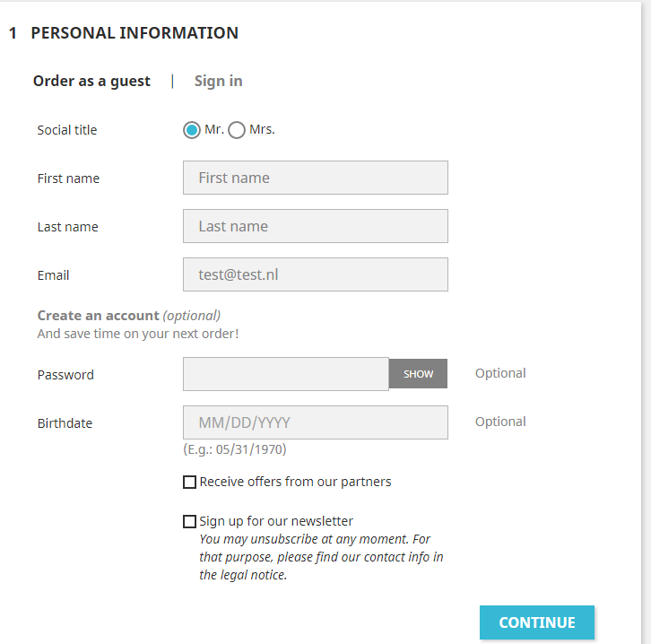Switch to the Sign in tab
651x644 pixels.
click(218, 82)
